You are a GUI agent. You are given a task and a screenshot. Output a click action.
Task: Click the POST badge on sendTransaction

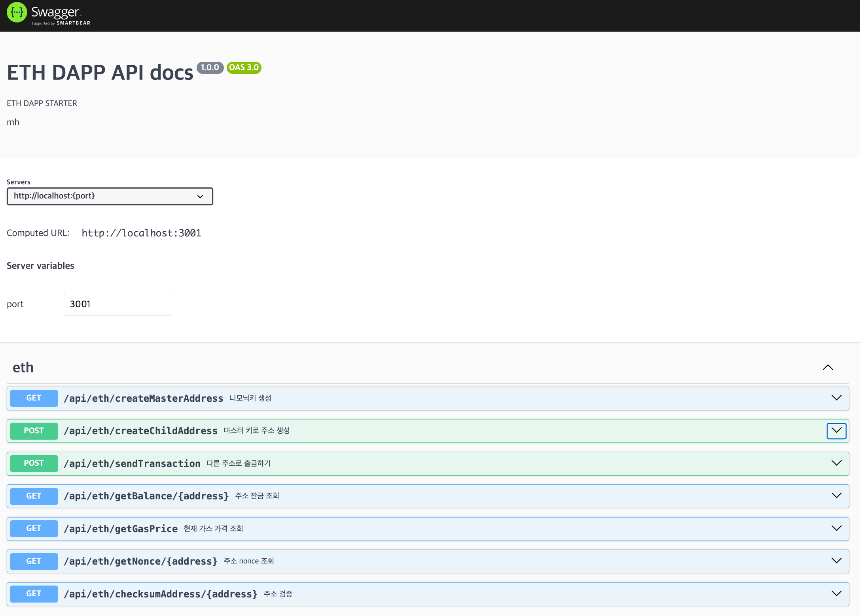[x=34, y=463]
